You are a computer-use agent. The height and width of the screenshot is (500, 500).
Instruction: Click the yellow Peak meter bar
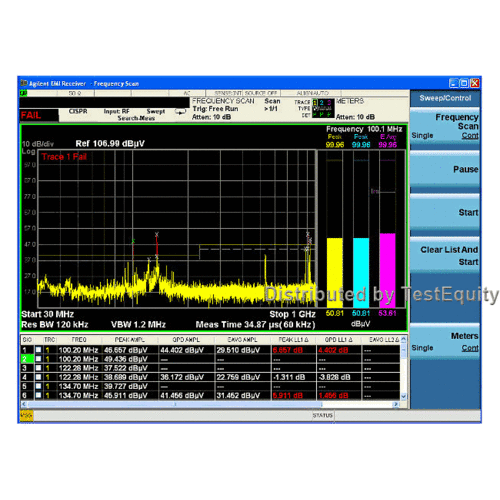pyautogui.click(x=334, y=273)
